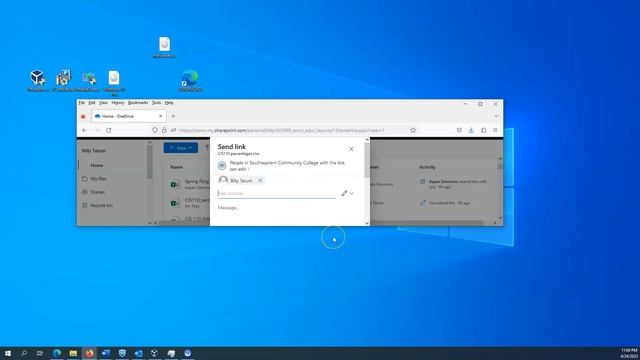Open the Firefox downloads panel

[x=471, y=130]
